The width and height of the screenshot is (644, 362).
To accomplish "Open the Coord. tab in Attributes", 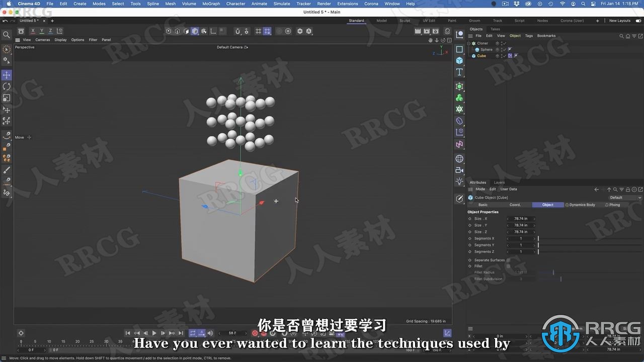I will (x=515, y=205).
